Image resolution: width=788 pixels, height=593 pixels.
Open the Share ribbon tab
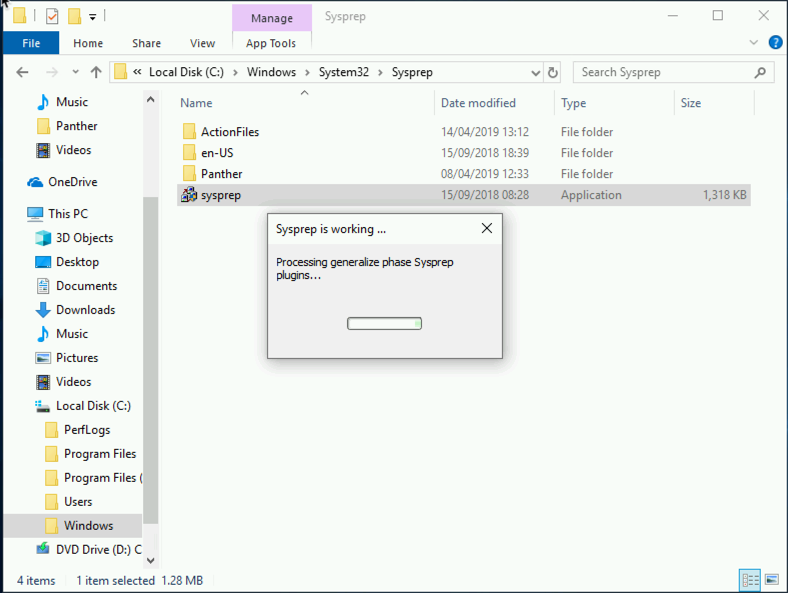click(x=146, y=43)
